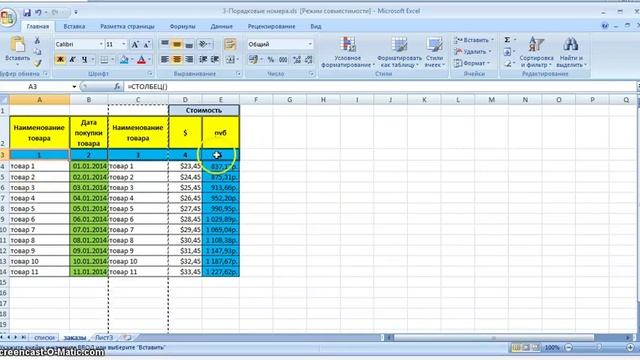Open the font size 11 dropdown
Viewport: 640px width, 360px height.
coord(124,44)
